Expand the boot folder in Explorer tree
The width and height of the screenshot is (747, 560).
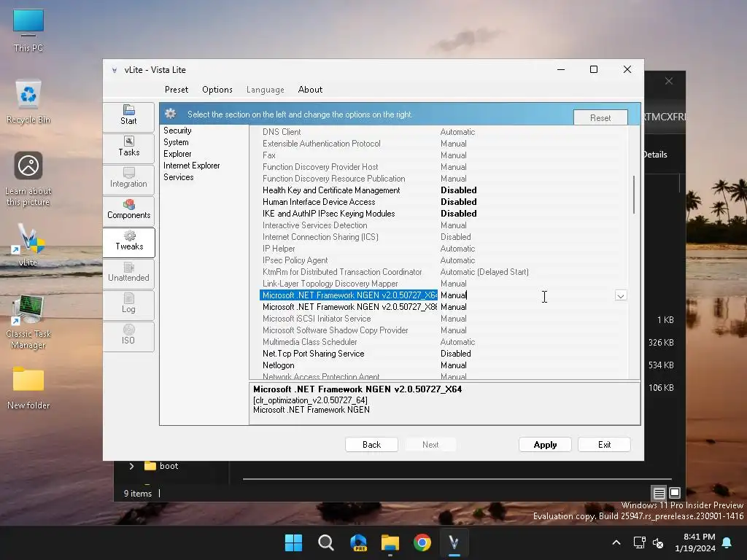tap(131, 466)
